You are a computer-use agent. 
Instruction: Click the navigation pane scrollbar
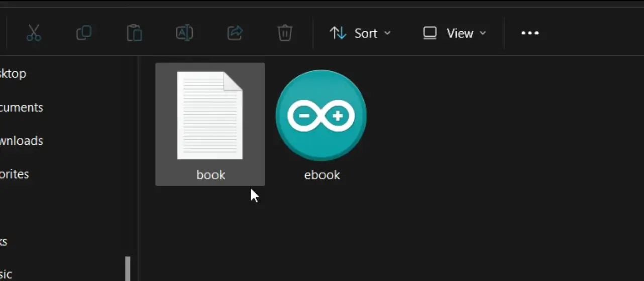pyautogui.click(x=128, y=269)
